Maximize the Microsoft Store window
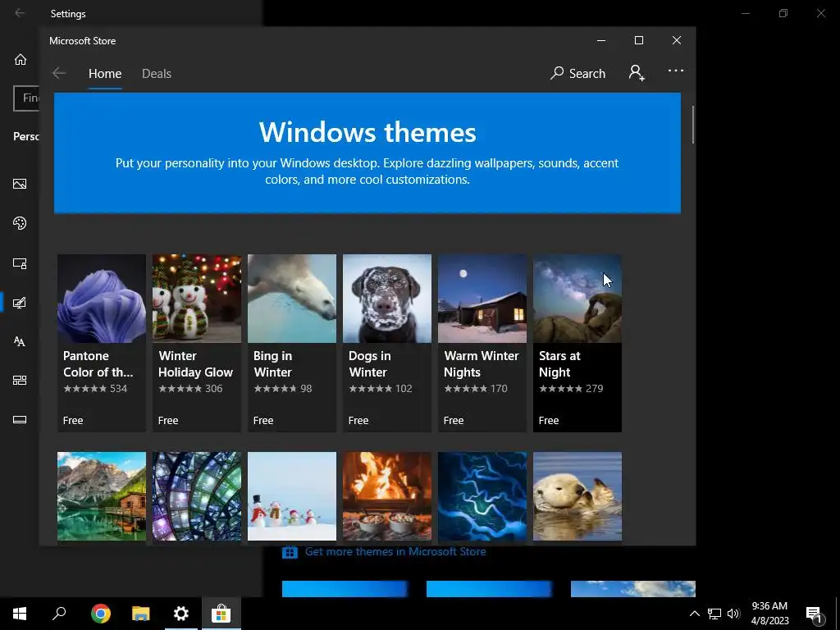840x630 pixels. coord(638,40)
